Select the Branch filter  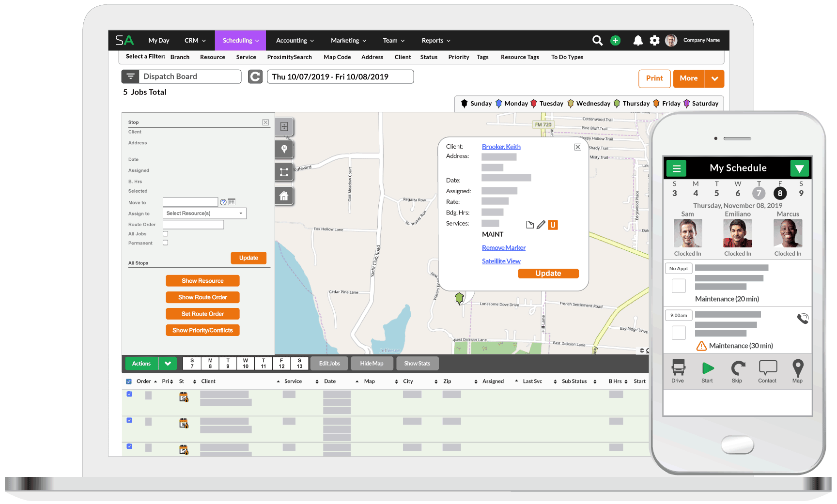tap(180, 57)
